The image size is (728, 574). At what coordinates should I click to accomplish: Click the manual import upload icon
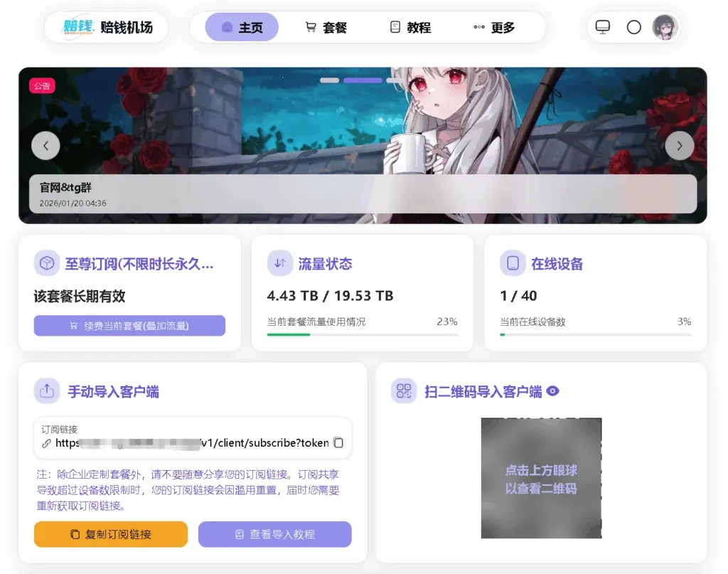click(46, 391)
